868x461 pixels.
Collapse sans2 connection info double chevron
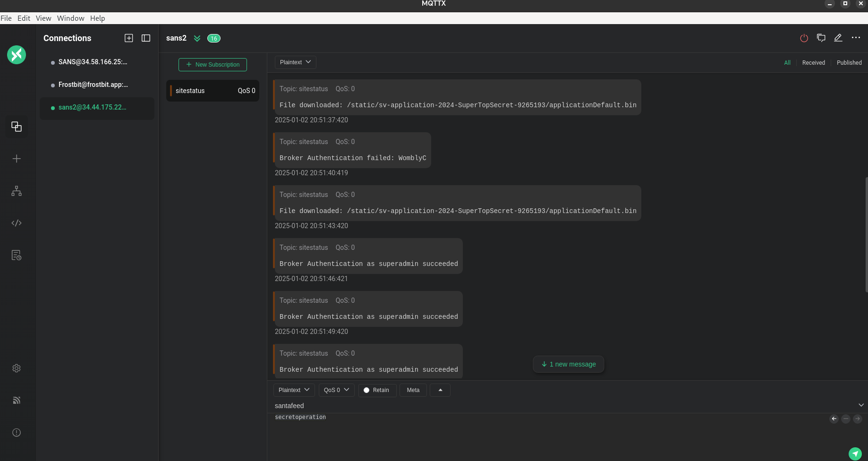[x=197, y=38]
